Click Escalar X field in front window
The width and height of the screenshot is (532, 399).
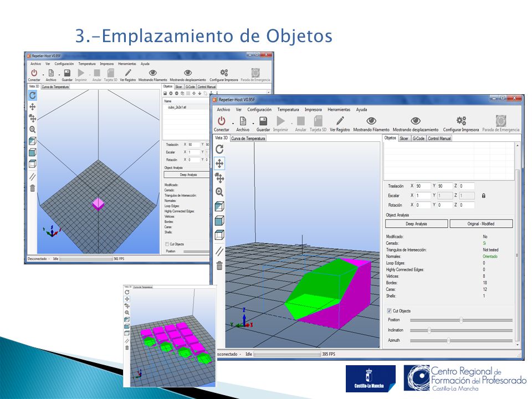click(423, 196)
